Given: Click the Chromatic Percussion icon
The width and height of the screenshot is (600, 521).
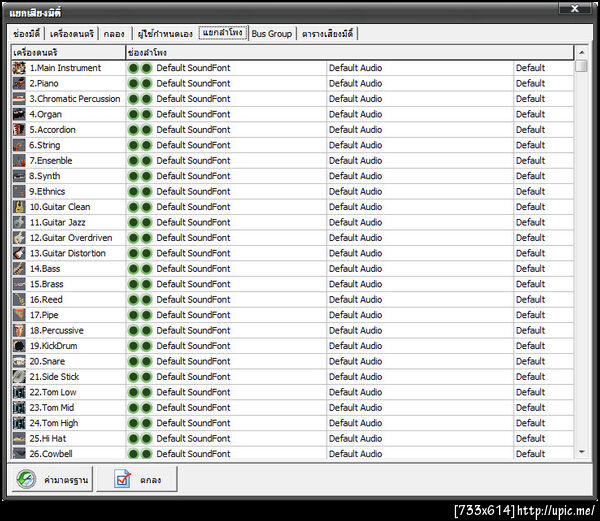Looking at the screenshot, I should (x=19, y=99).
